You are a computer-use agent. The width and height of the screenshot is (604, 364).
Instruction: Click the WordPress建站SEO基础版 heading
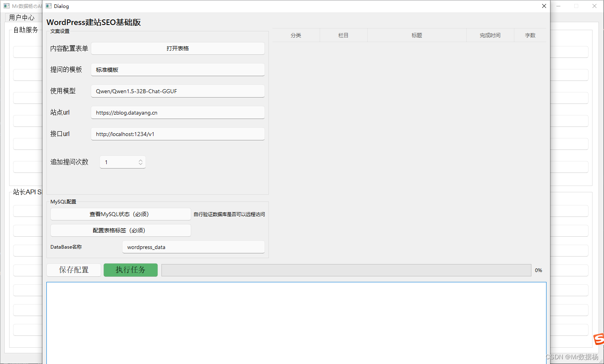(x=94, y=22)
